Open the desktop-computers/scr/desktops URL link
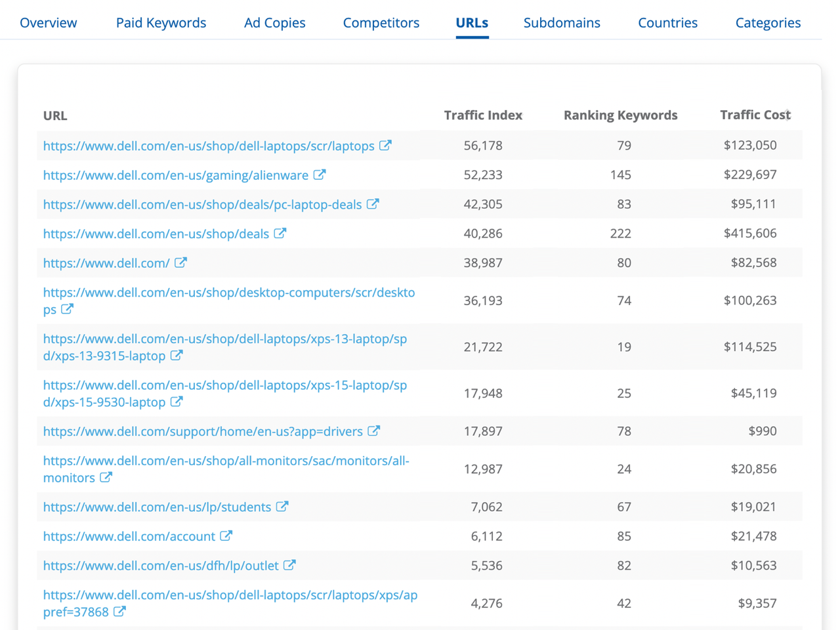 tap(229, 301)
